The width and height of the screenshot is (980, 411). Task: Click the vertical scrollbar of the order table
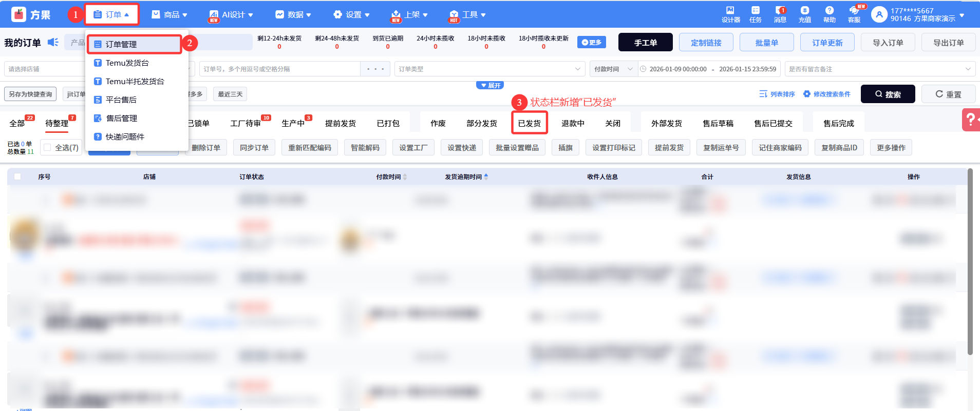(970, 262)
